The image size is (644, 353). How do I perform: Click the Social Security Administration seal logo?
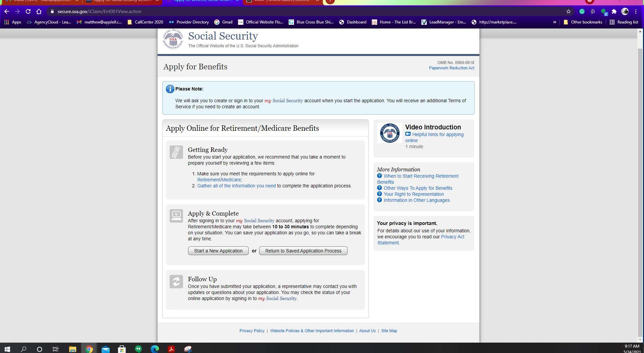(x=173, y=39)
